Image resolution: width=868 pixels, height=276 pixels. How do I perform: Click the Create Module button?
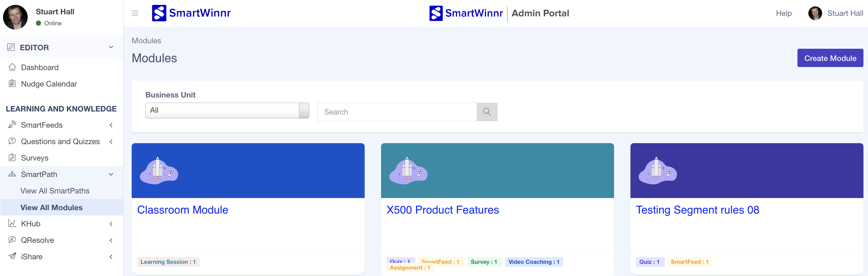[x=830, y=58]
